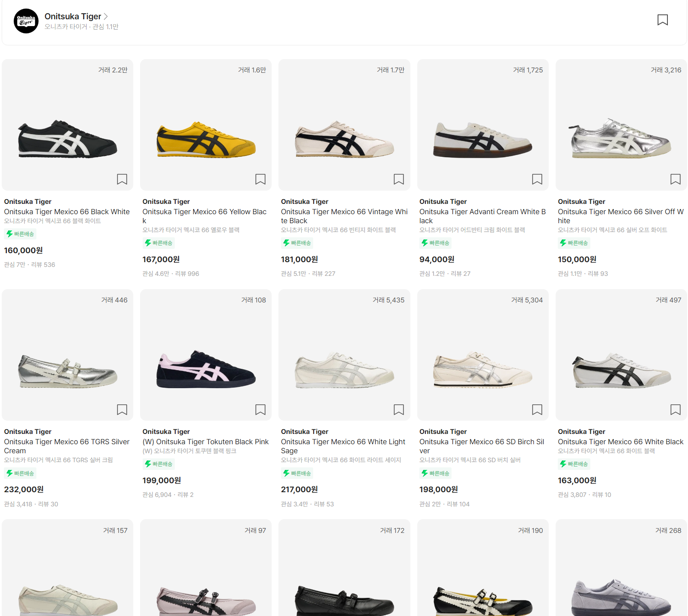Open the Onitsuka Tiger brand page chevron
Viewport: 688px width, 616px height.
coord(106,16)
